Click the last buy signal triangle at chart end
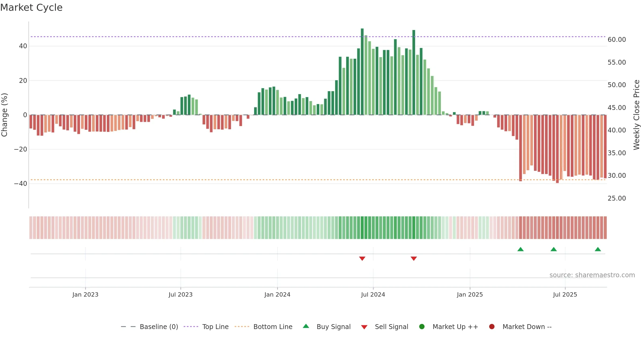Screen dimensions: 644x362 (x=598, y=249)
